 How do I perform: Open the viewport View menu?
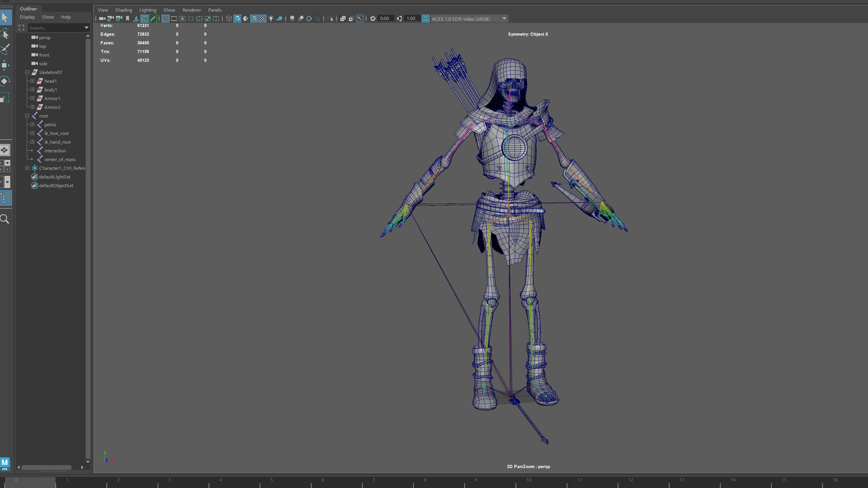pyautogui.click(x=103, y=10)
